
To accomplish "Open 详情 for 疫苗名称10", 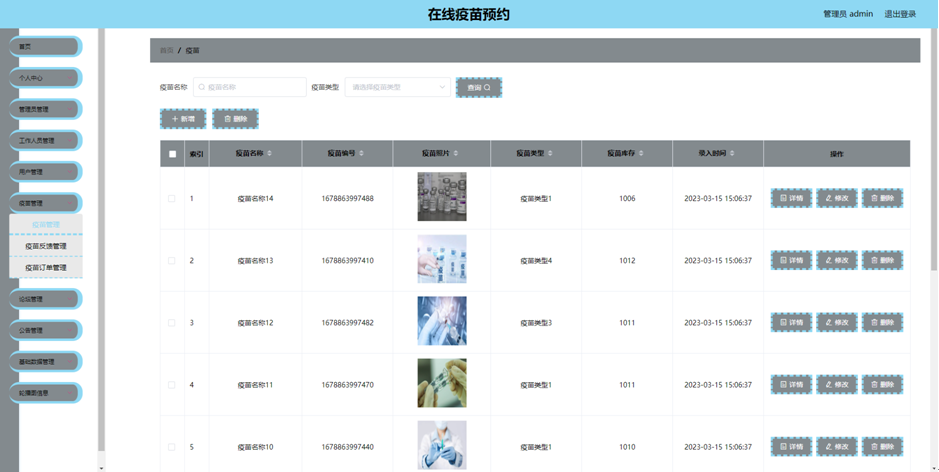I will [x=791, y=447].
